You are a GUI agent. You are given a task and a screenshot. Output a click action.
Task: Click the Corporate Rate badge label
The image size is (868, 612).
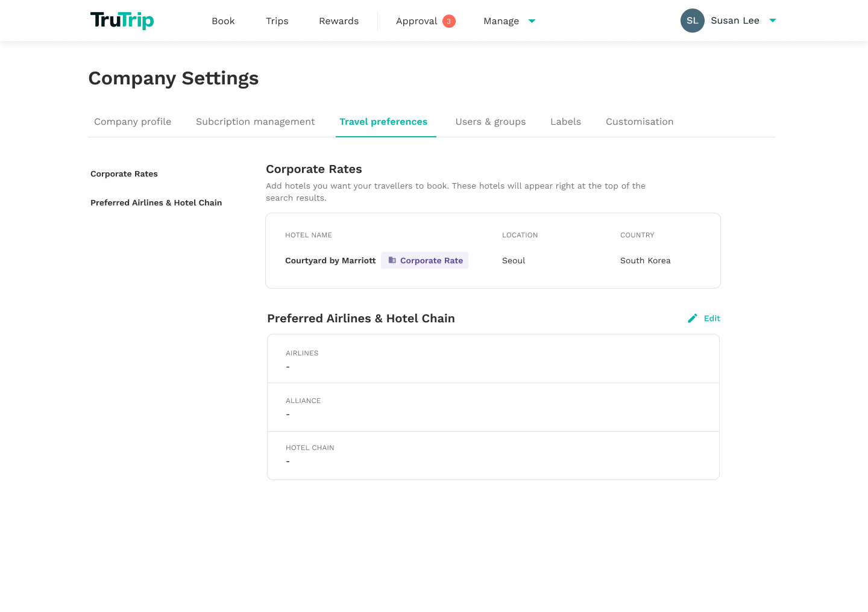[432, 261]
